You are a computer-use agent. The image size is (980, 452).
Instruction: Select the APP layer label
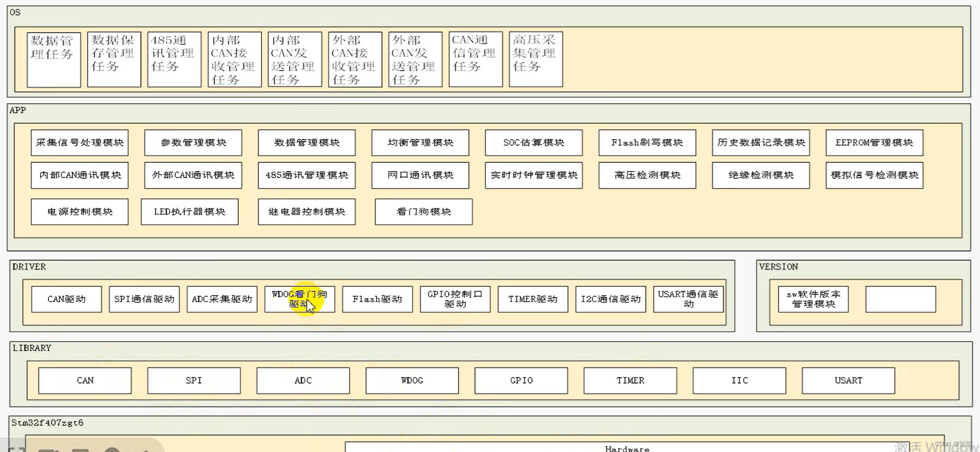point(18,110)
